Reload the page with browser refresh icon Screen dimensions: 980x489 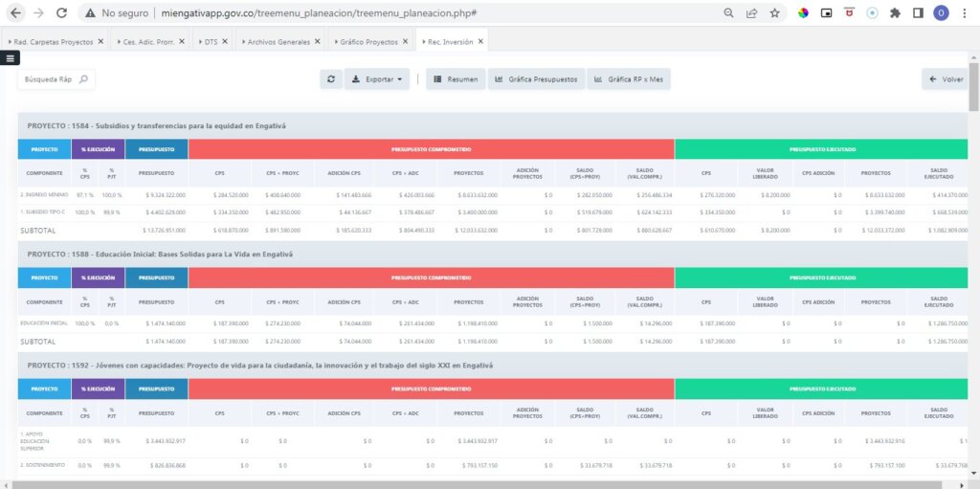(61, 12)
